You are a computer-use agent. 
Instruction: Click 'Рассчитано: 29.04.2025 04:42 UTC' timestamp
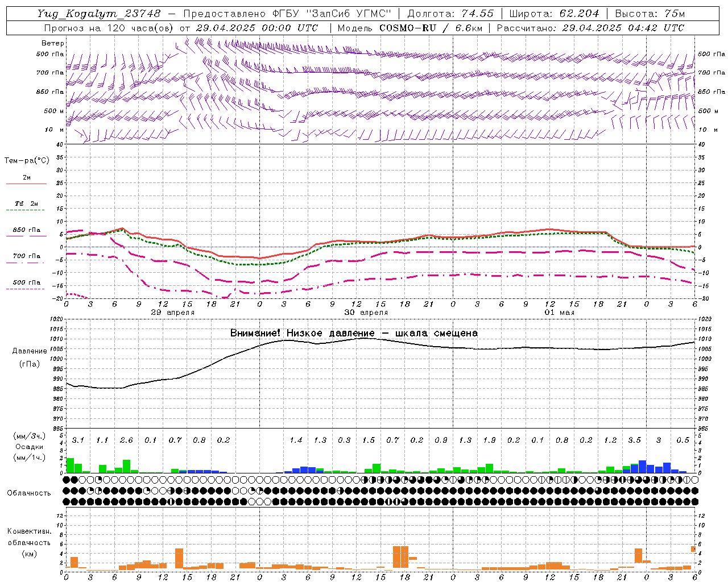(x=590, y=28)
